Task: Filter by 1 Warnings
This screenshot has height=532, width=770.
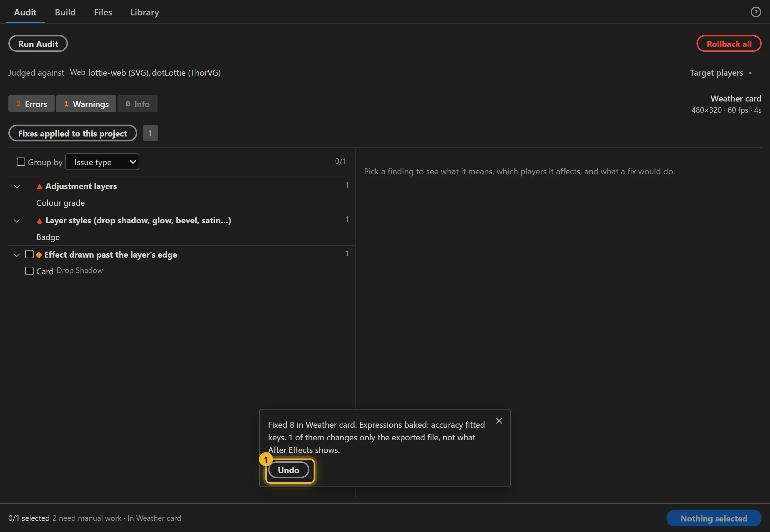Action: pyautogui.click(x=86, y=104)
